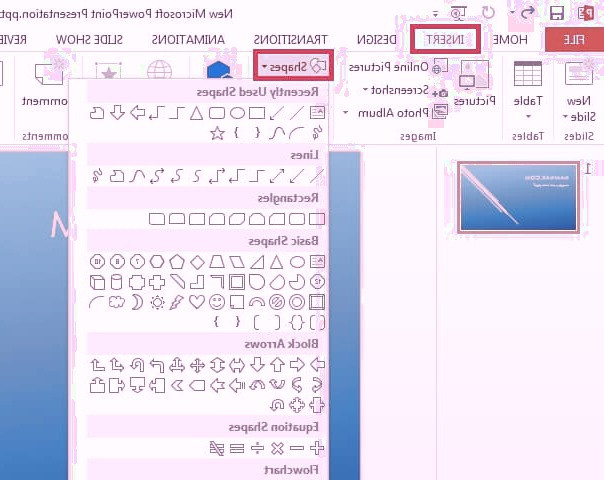
Task: Open the Screenshot dropdown
Action: [x=394, y=89]
